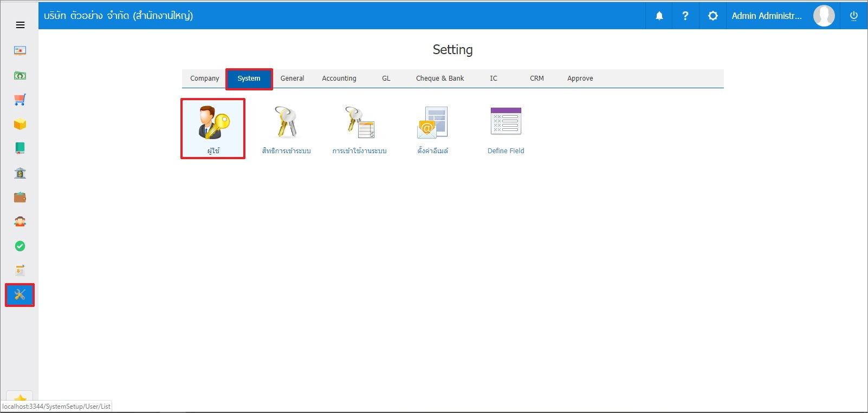Open the การเข้าใช้งานระบบ keys checklist icon
868x413 pixels.
click(360, 122)
